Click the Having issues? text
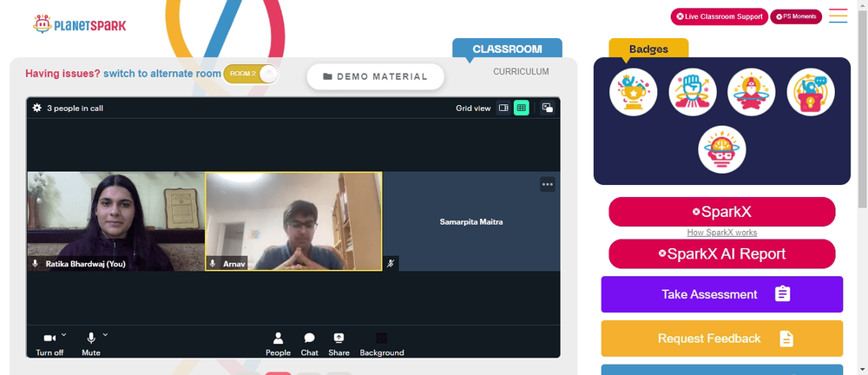Viewport: 868px width, 375px height. [63, 74]
